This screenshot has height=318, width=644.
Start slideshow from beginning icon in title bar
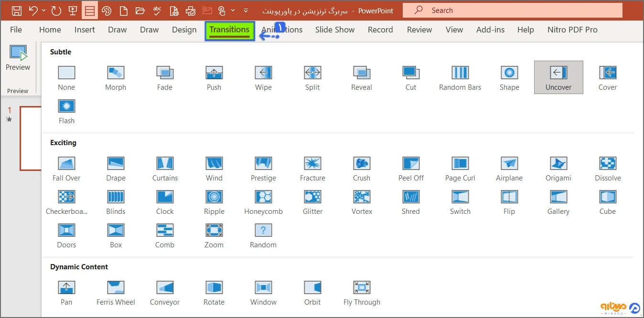73,10
